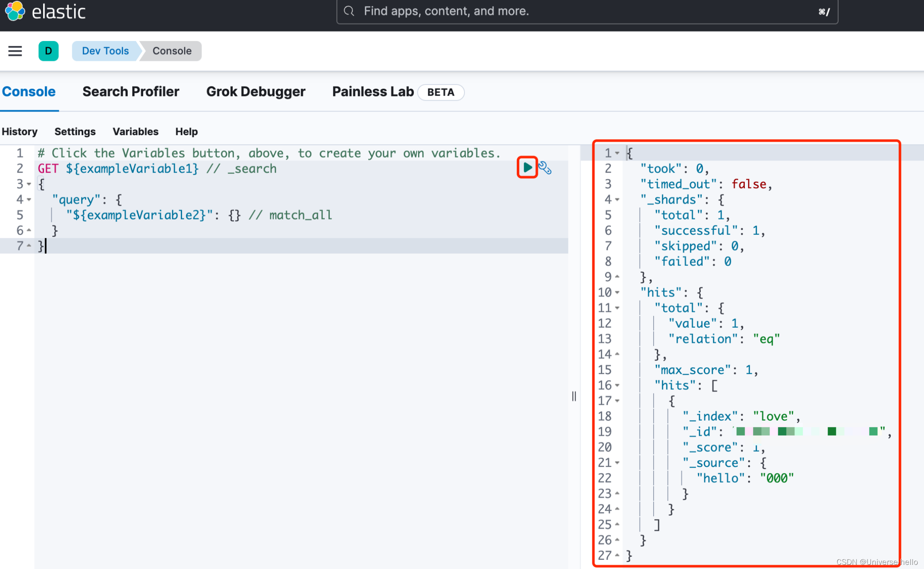Click the Dev Tools breadcrumb link
Viewport: 924px width, 569px height.
click(105, 51)
